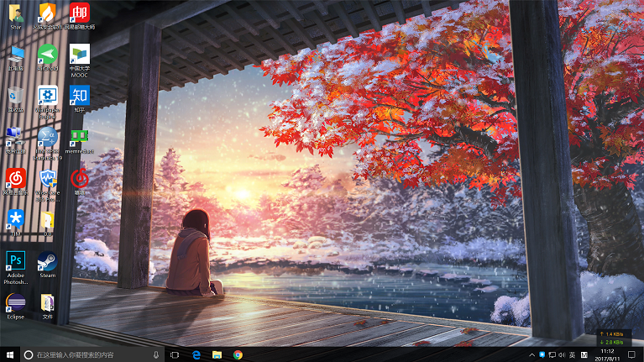The height and width of the screenshot is (362, 644).
Task: Open Task View on the taskbar
Action: tap(175, 354)
